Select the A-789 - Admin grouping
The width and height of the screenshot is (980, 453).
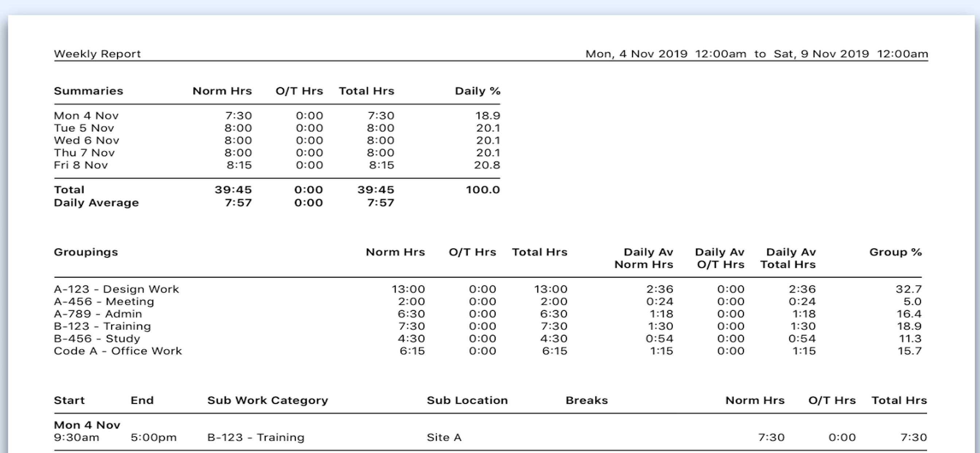coord(98,314)
